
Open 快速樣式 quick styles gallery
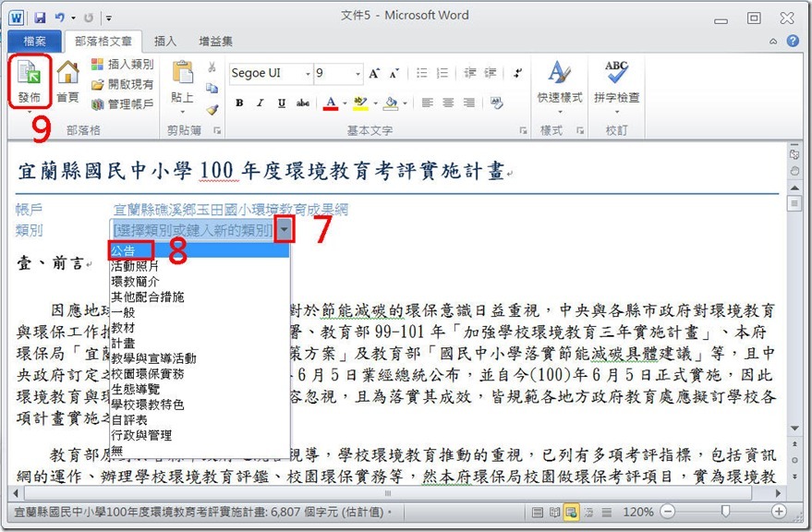[560, 81]
